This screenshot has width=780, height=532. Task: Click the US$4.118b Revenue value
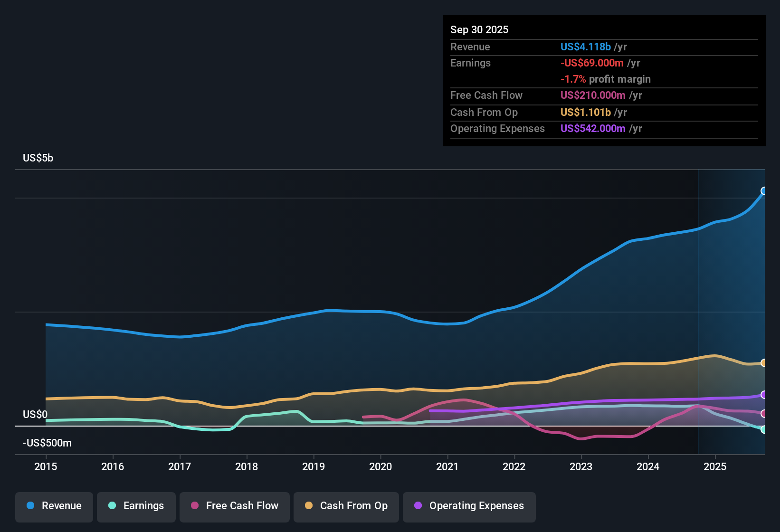click(x=585, y=47)
